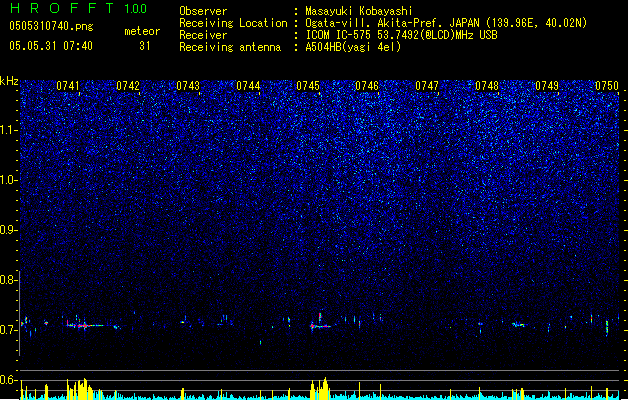This screenshot has height=400, width=629.
Task: Click the 0.6 kHz axis label
Action: tap(9, 380)
